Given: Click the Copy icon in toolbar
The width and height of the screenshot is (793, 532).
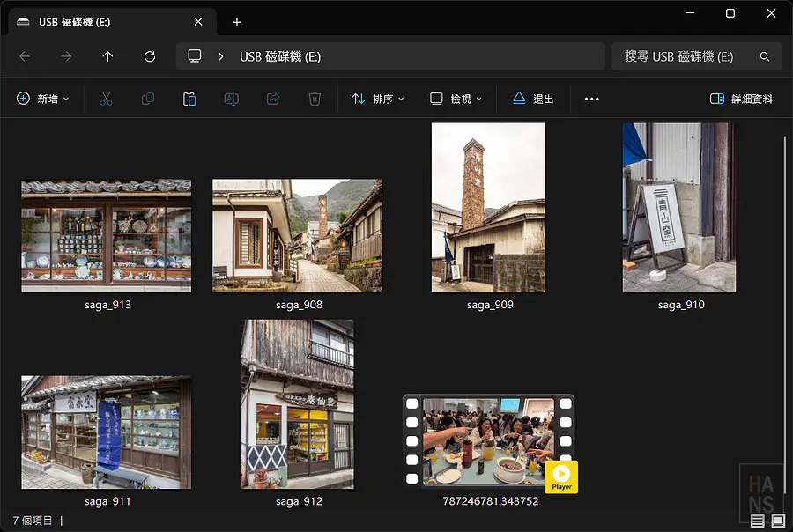Looking at the screenshot, I should click(x=148, y=100).
